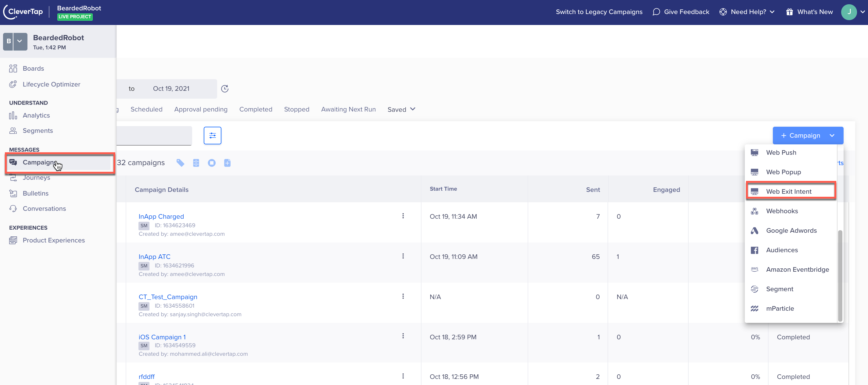The width and height of the screenshot is (868, 385).
Task: Open Boards from the sidebar
Action: (x=33, y=68)
